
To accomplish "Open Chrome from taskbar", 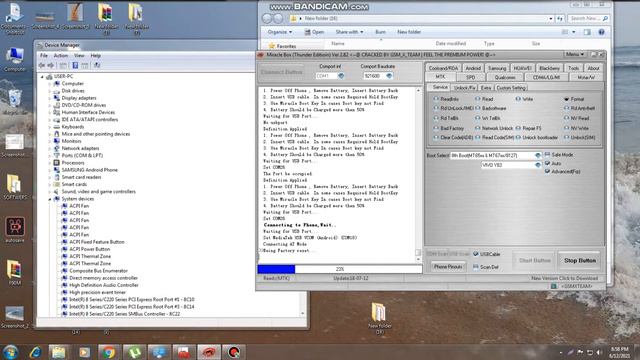I will click(x=108, y=352).
